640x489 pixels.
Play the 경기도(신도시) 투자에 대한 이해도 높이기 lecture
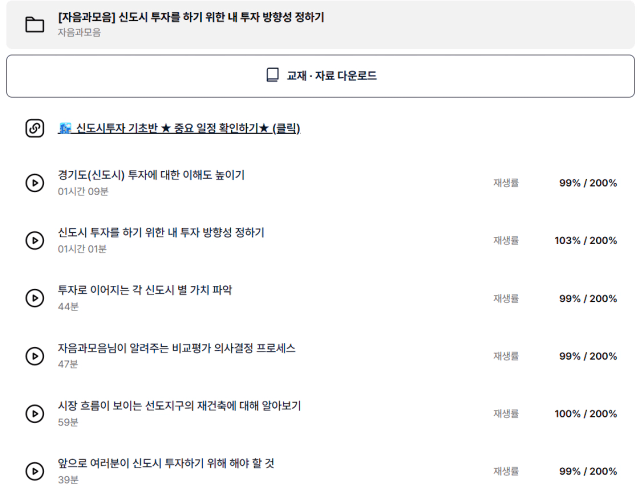click(35, 183)
